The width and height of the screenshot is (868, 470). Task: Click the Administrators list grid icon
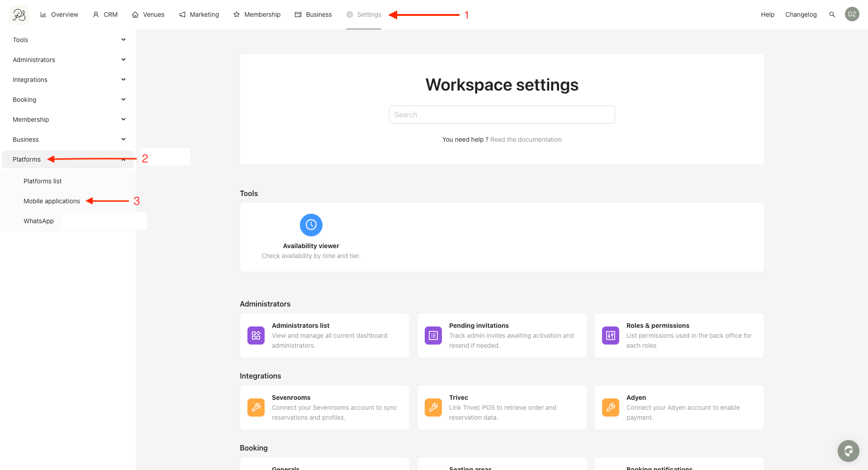(x=256, y=336)
